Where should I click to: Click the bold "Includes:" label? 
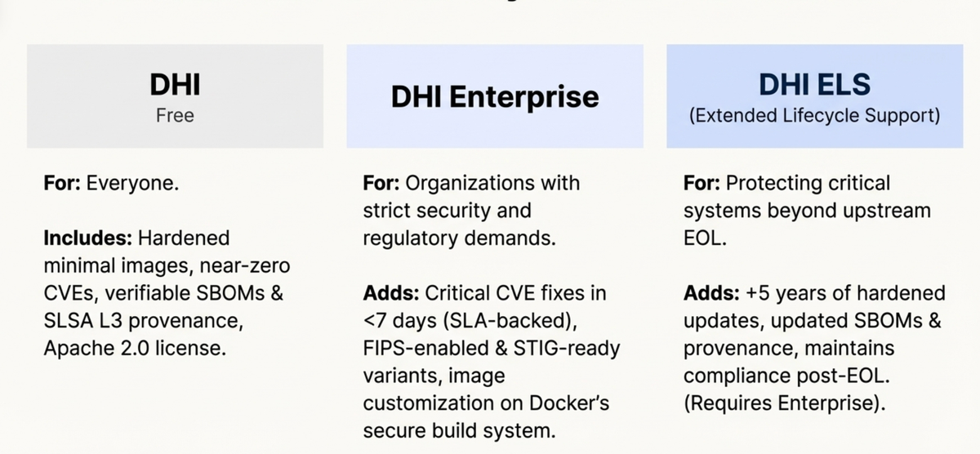coord(88,238)
